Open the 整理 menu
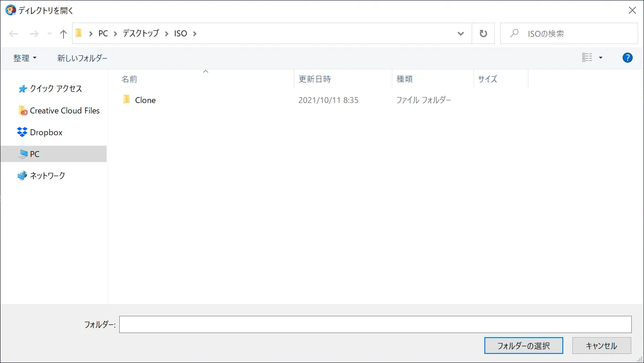Screen dimensions: 644x363 (25, 58)
